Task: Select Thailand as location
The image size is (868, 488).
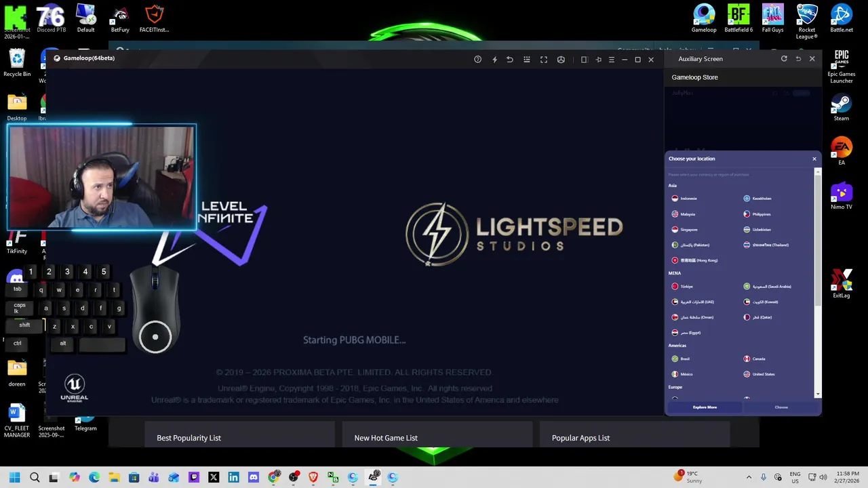Action: click(766, 245)
